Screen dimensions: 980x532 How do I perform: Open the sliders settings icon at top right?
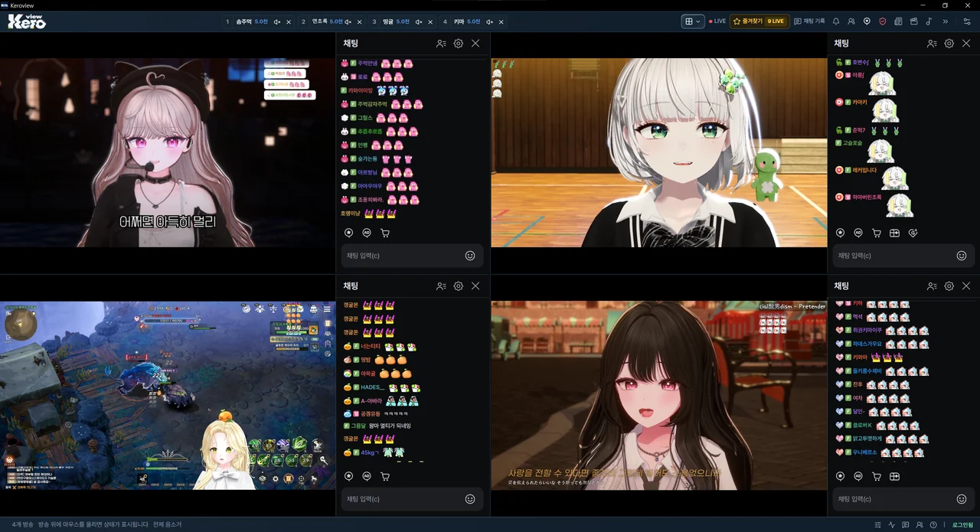tap(966, 21)
